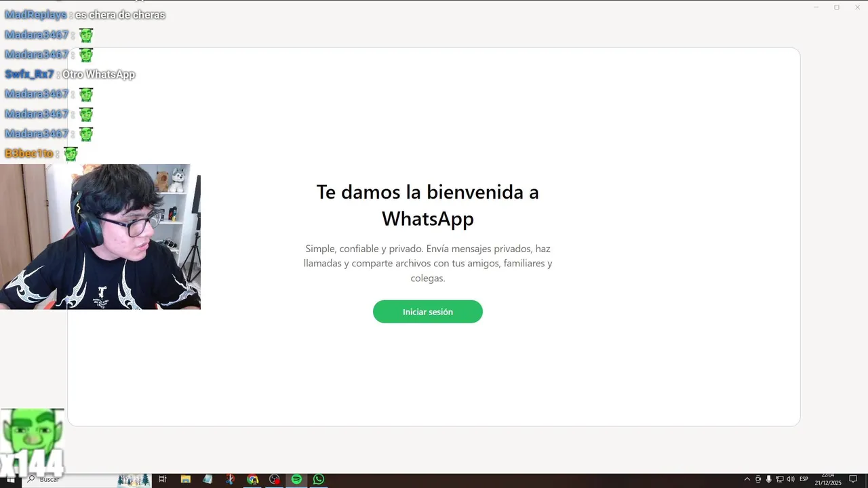Click B3bec1to username in chat
The image size is (868, 488).
[28, 154]
